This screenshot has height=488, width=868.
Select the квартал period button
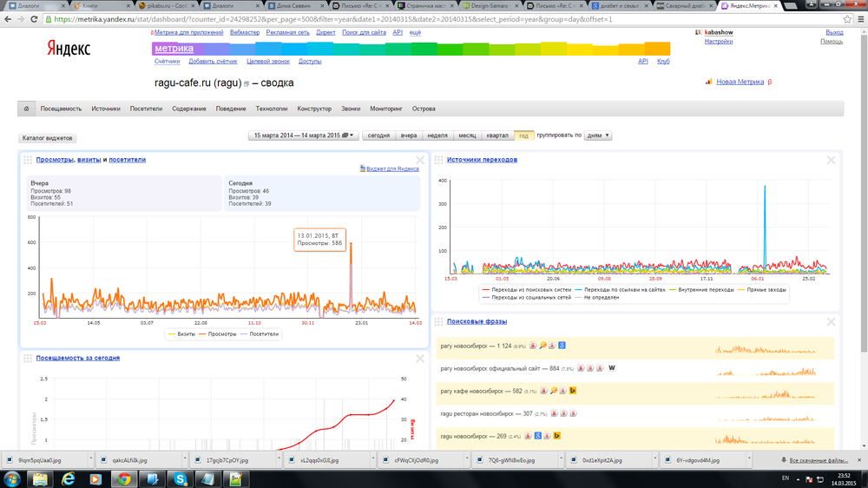click(x=497, y=135)
